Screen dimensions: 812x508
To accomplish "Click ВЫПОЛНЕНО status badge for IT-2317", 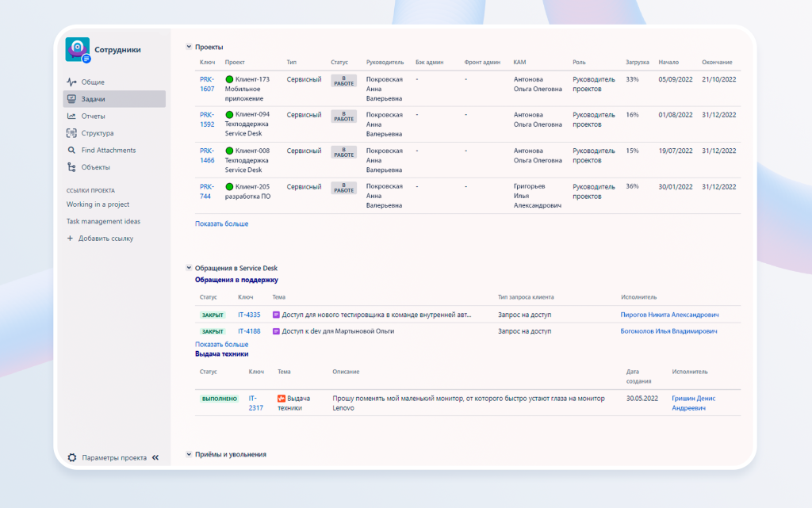I will pos(219,399).
